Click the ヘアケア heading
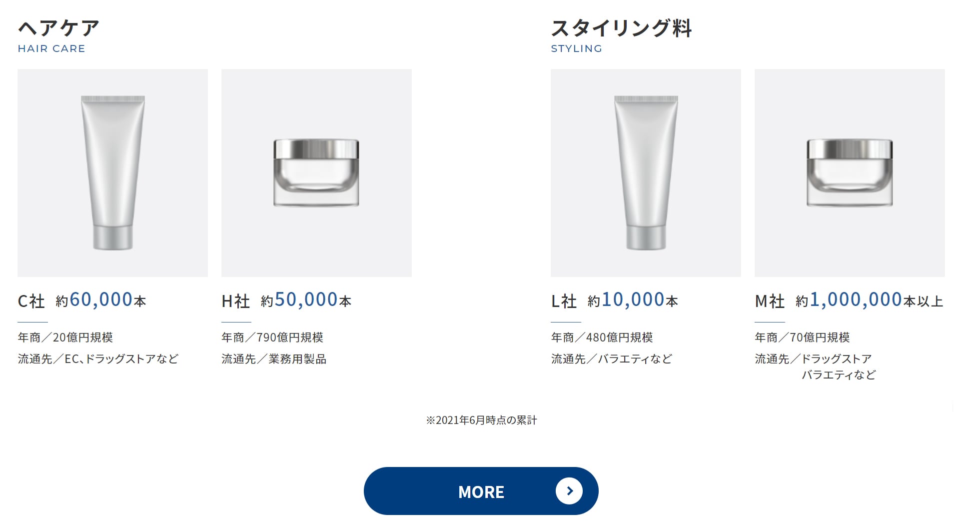This screenshot has height=530, width=980. coord(59,28)
